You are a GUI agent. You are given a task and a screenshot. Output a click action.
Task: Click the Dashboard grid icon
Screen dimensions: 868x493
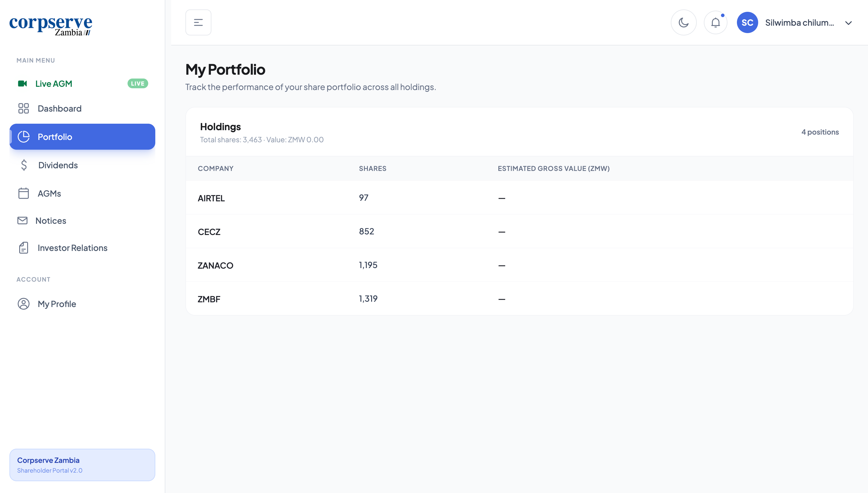pyautogui.click(x=23, y=108)
